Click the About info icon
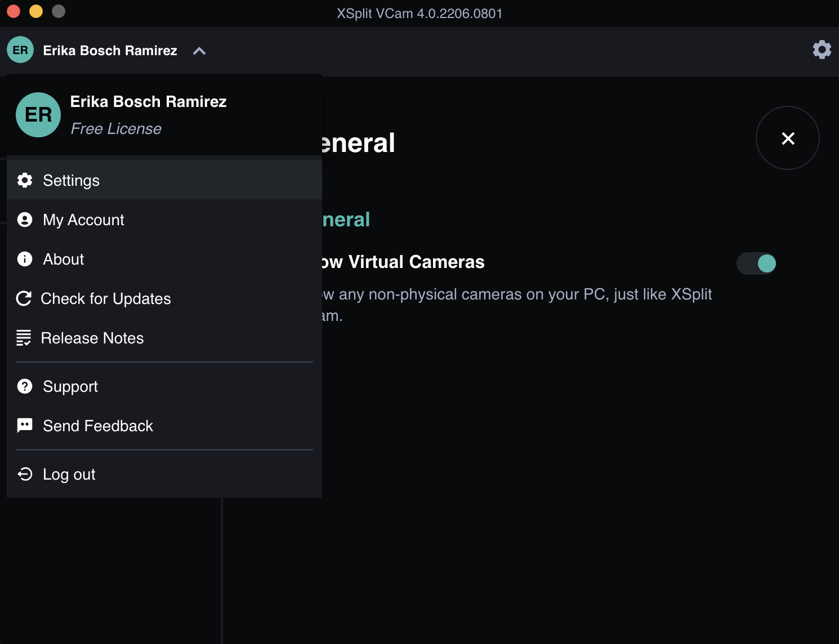The width and height of the screenshot is (839, 644). [25, 259]
